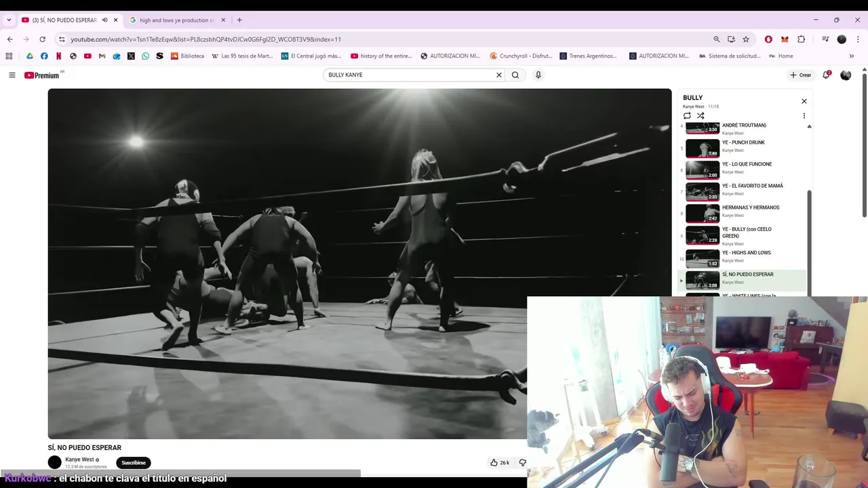Open the YouTube guide hamburger menu
Screen dimensions: 868x488
12,75
